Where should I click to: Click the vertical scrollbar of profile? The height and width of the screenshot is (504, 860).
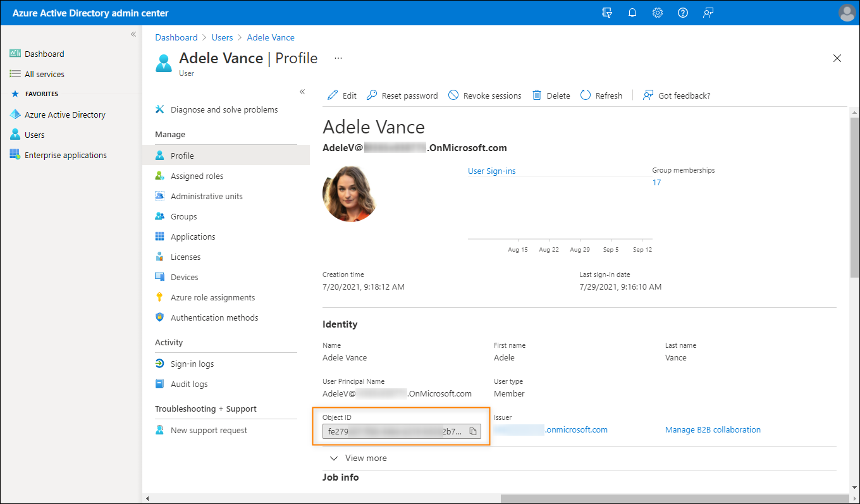point(854,197)
